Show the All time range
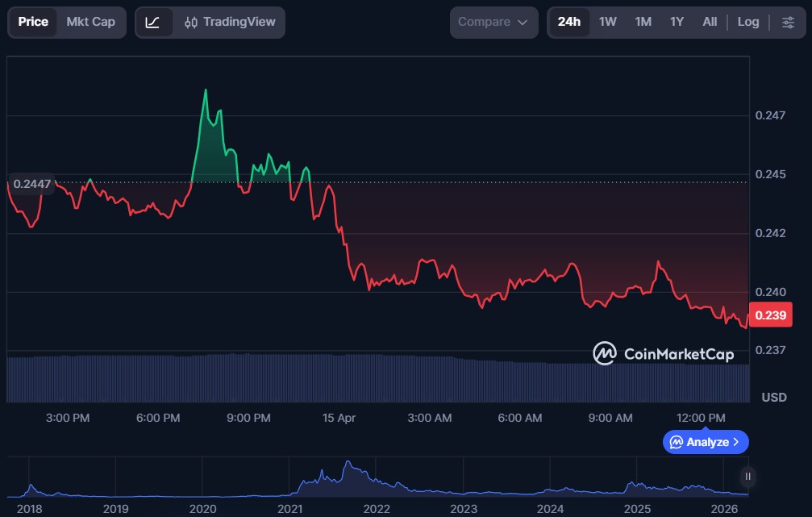The image size is (812, 517). [x=710, y=23]
